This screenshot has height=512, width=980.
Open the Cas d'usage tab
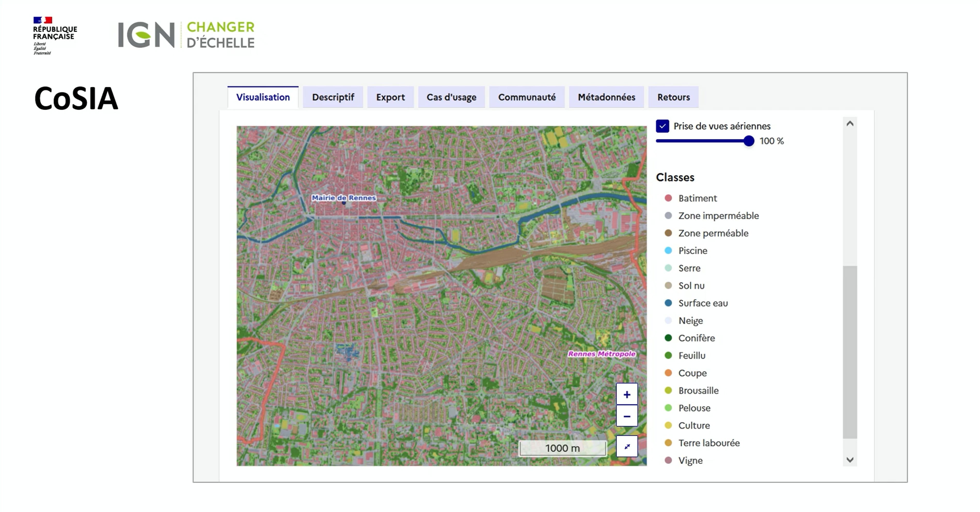[x=451, y=97]
